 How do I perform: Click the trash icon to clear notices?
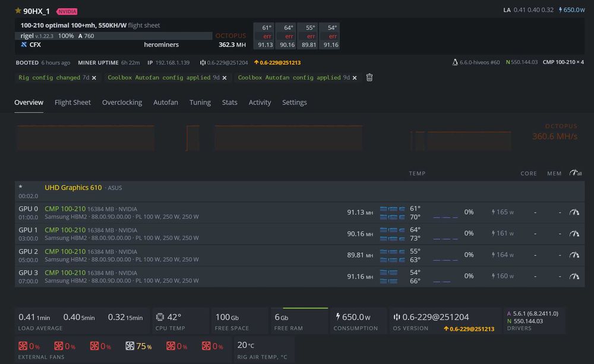click(369, 78)
